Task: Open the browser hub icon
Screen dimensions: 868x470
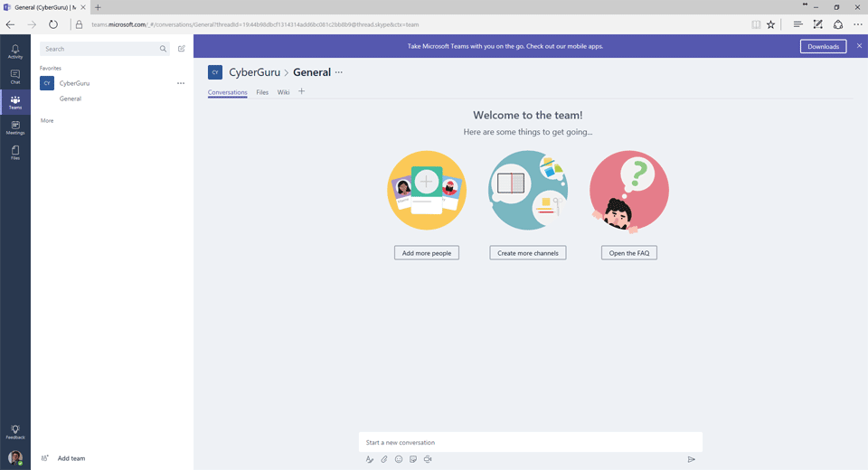Action: coord(797,24)
